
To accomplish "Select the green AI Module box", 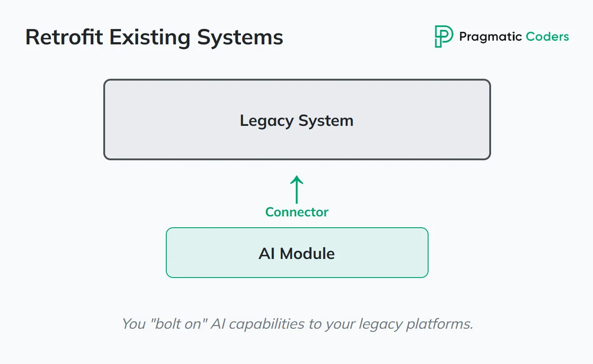I will (x=297, y=267).
